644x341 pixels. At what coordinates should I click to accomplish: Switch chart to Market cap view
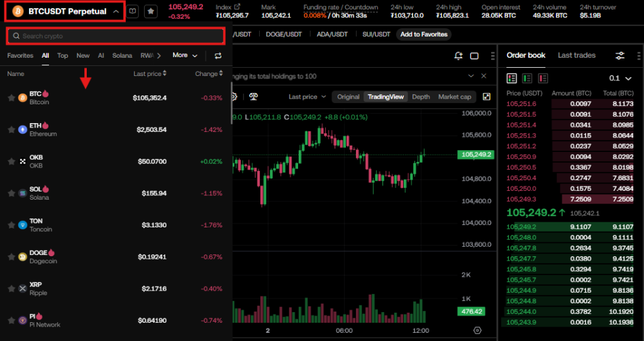[455, 97]
